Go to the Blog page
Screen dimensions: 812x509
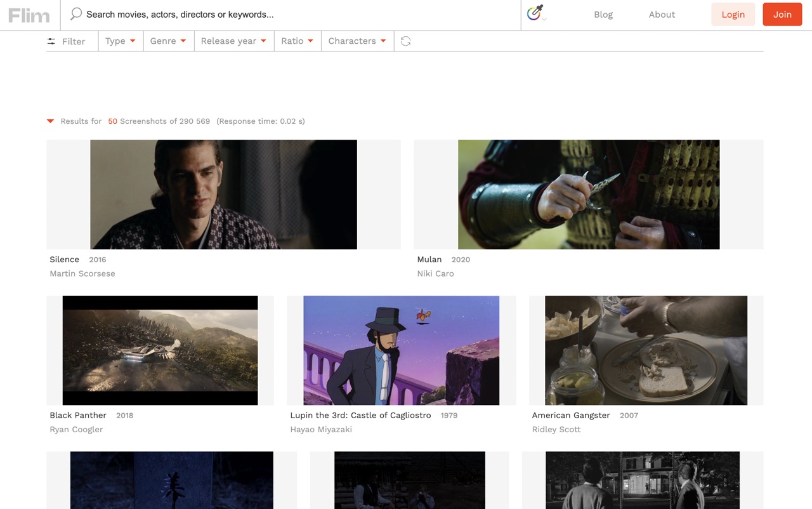pos(603,15)
